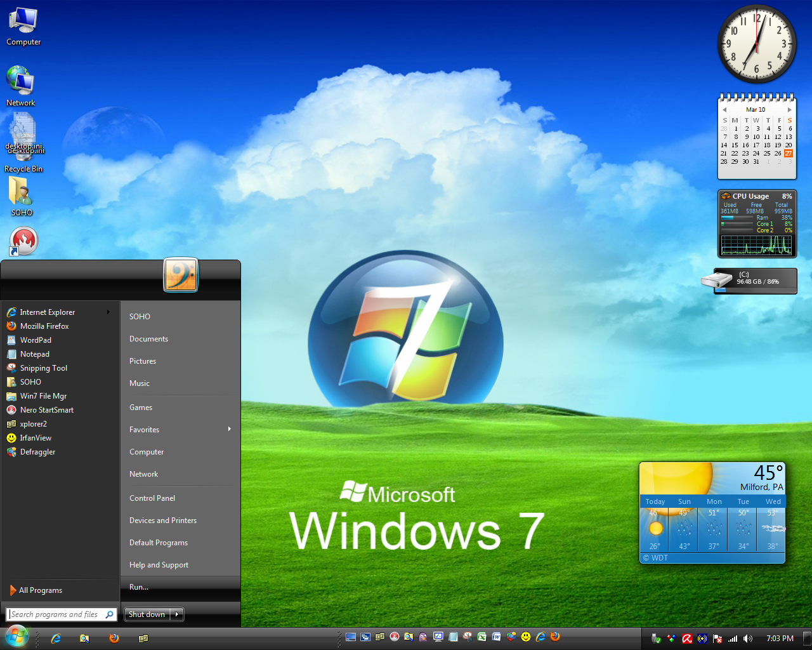Viewport: 812px width, 650px height.
Task: Go to previous month in calendar gadget
Action: point(724,110)
